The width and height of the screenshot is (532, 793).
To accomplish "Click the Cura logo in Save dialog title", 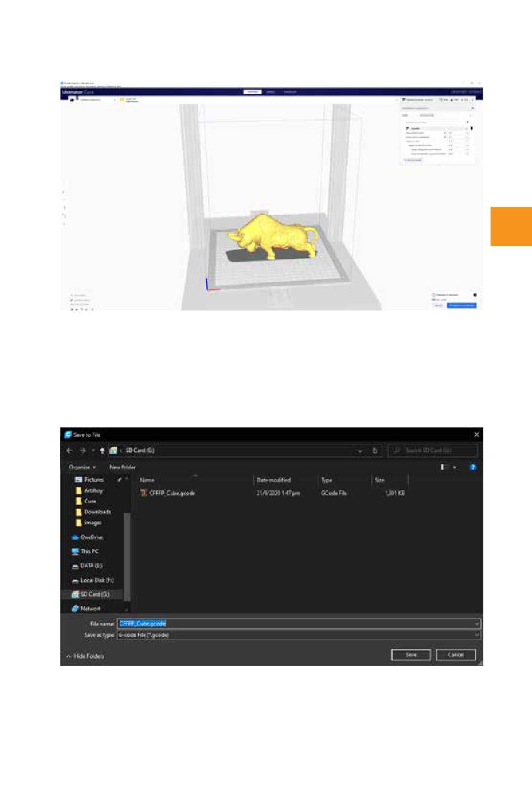I will point(68,434).
